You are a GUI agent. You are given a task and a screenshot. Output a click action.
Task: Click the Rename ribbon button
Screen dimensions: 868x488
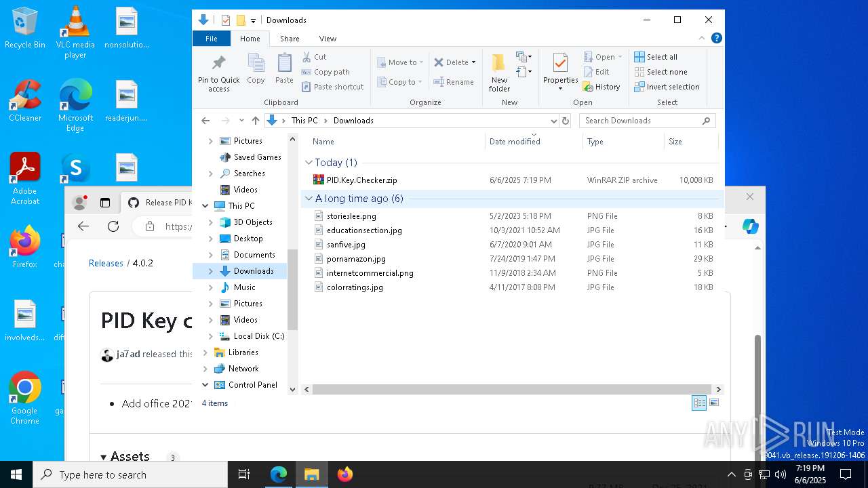454,82
